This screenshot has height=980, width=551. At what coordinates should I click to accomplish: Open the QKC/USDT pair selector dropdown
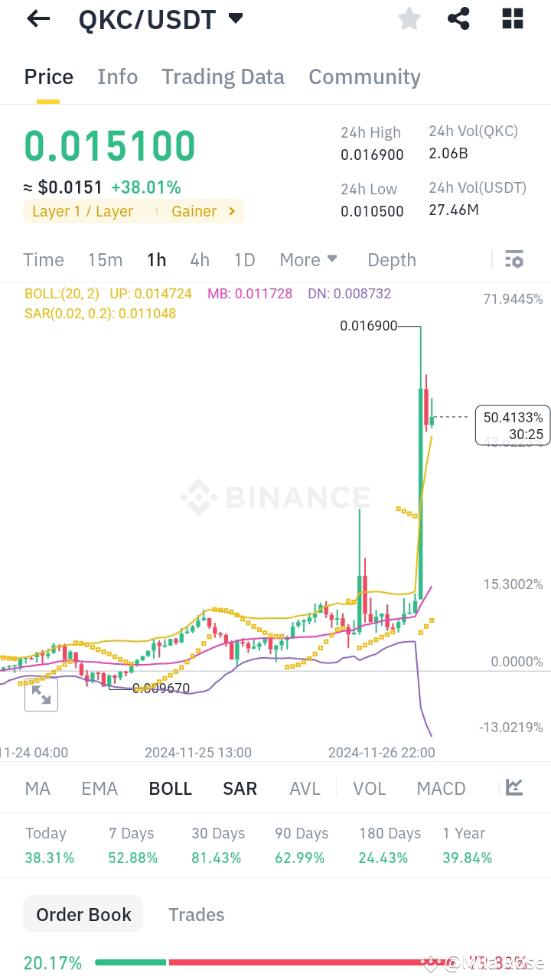(235, 18)
